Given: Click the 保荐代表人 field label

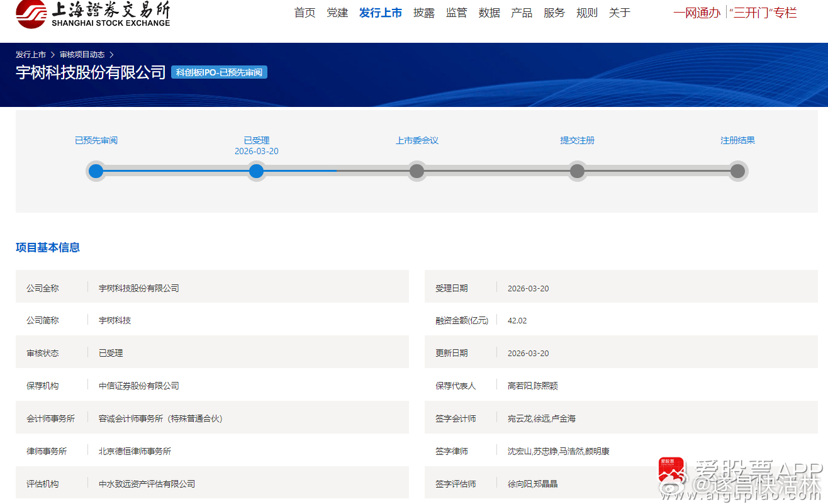Looking at the screenshot, I should pos(456,386).
